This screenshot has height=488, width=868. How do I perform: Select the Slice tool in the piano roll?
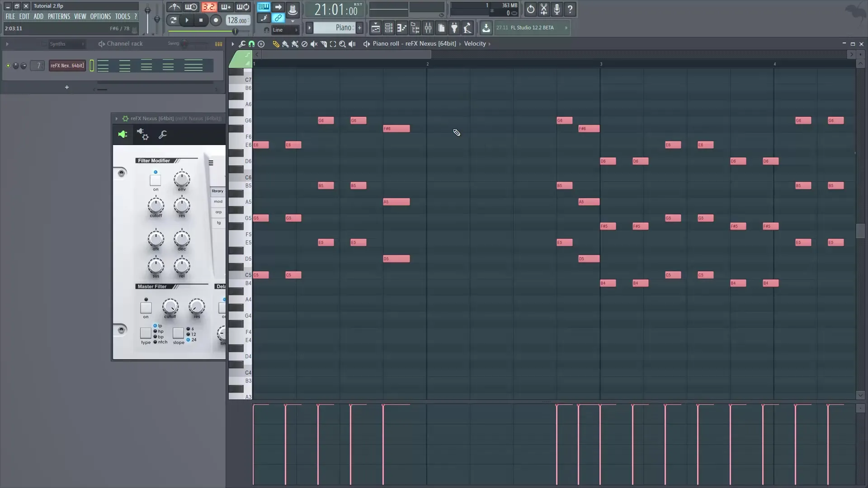pos(323,44)
